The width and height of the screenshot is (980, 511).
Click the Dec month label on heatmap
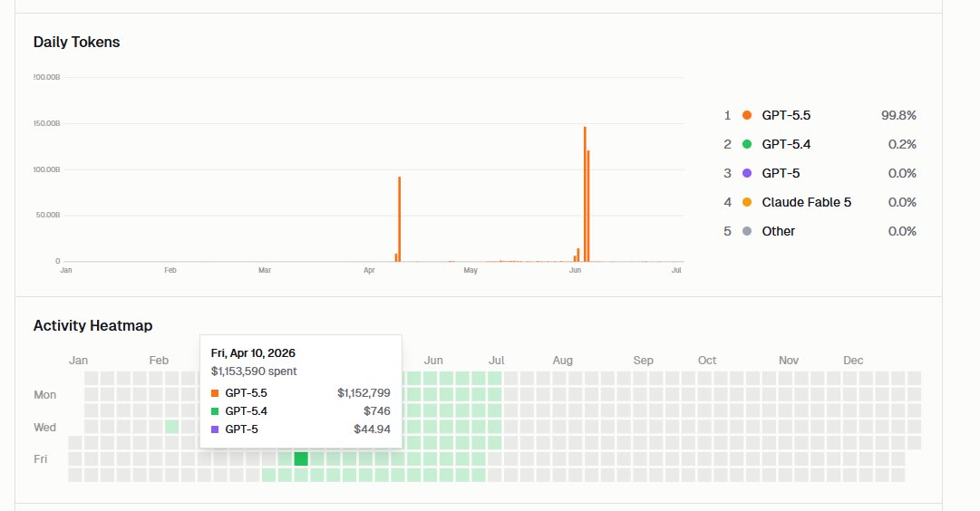point(853,361)
